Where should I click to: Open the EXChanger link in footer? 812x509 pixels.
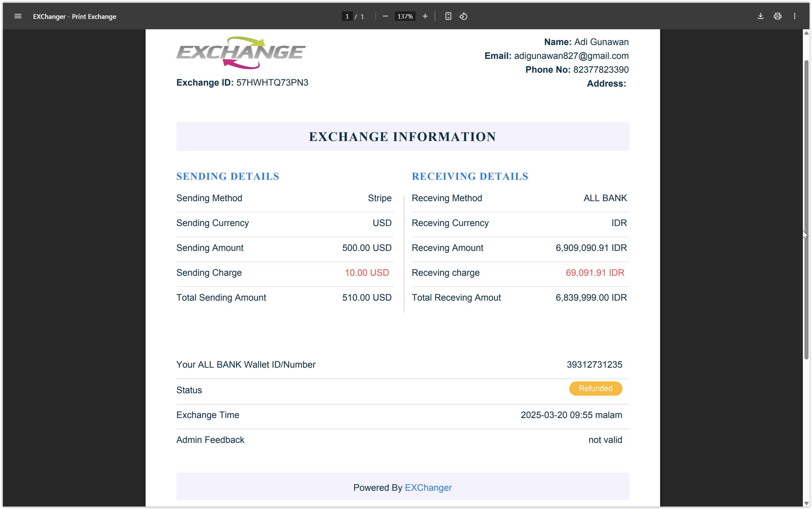pos(428,488)
